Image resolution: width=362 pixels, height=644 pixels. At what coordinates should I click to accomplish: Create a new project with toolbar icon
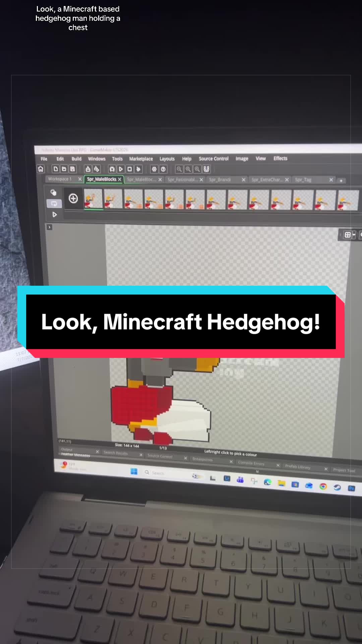[x=56, y=169]
